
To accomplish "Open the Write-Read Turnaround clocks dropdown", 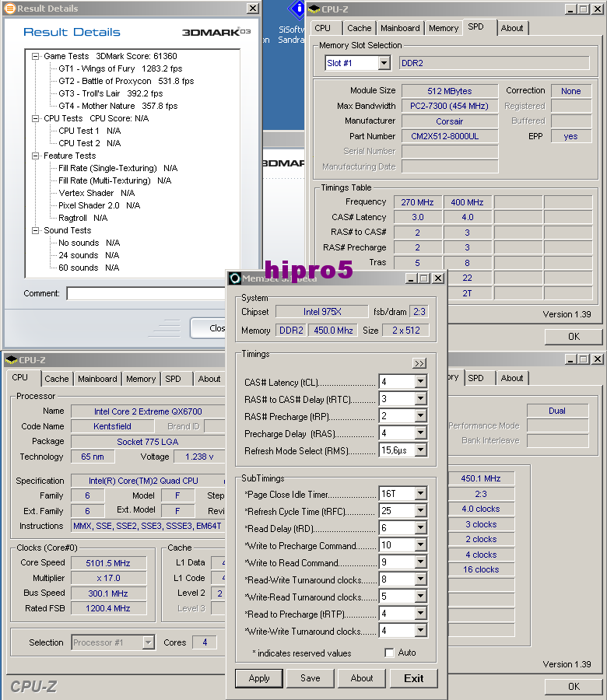I will pos(420,597).
